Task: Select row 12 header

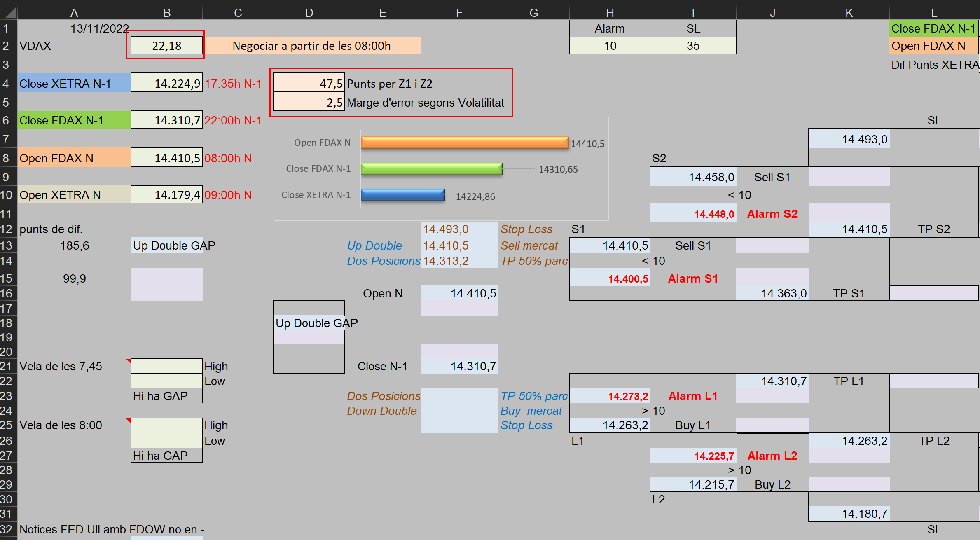Action: click(x=7, y=229)
